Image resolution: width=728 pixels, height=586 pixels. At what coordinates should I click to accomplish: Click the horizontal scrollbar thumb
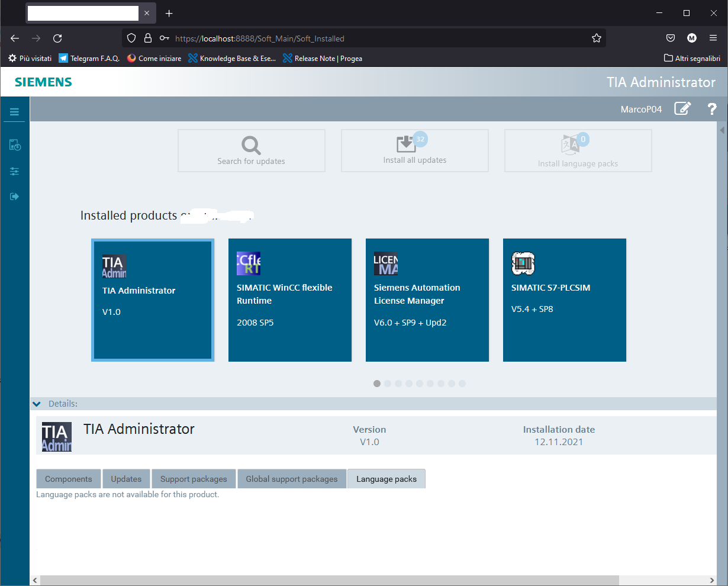click(x=330, y=581)
